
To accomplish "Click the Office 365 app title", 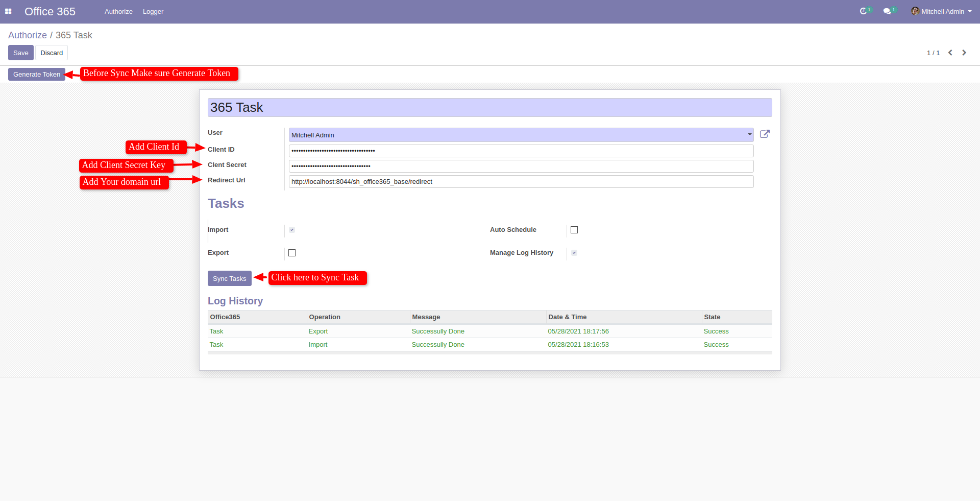I will pos(50,11).
